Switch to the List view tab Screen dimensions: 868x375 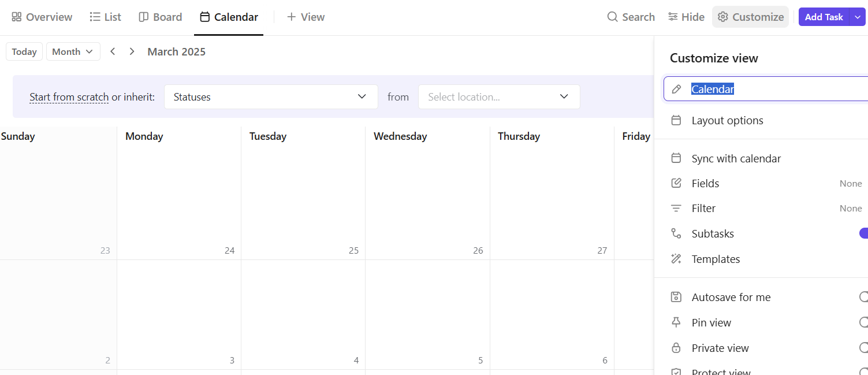pos(105,17)
